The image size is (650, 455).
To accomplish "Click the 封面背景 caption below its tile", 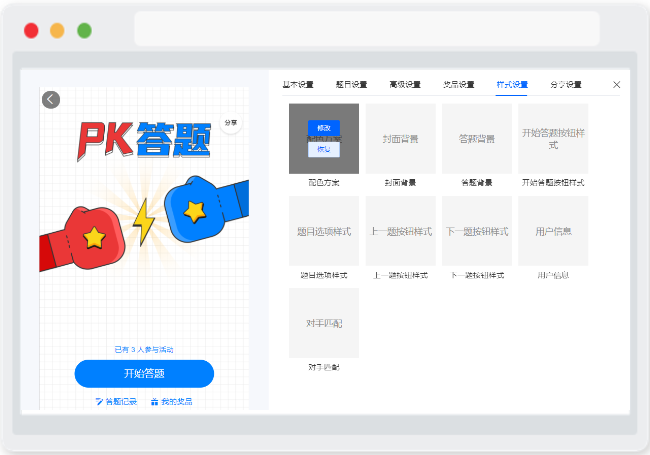I will (x=400, y=183).
